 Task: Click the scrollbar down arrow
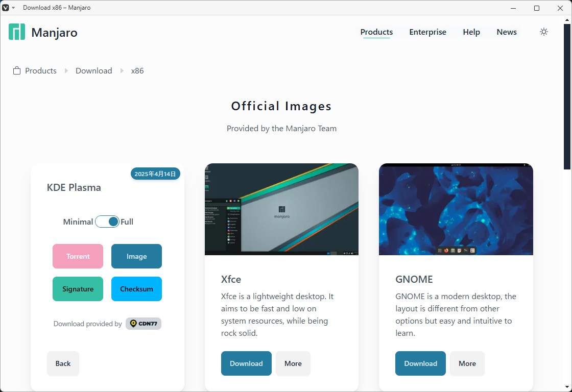click(x=567, y=387)
